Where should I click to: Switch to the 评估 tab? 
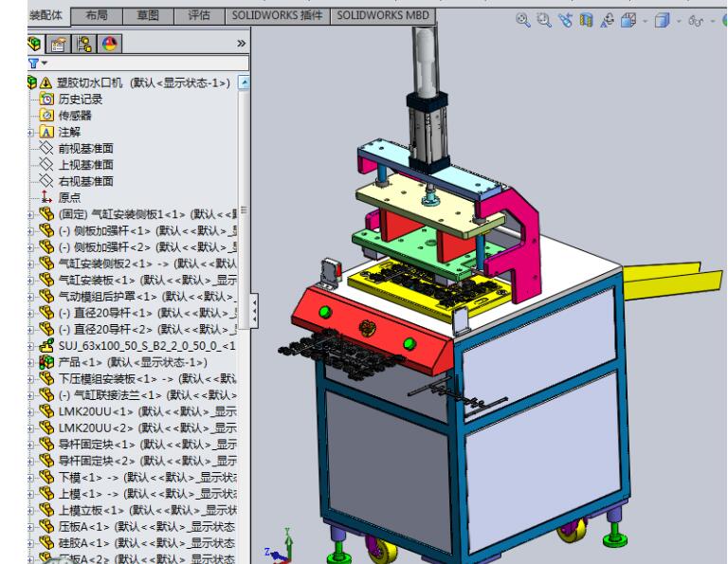tap(199, 15)
